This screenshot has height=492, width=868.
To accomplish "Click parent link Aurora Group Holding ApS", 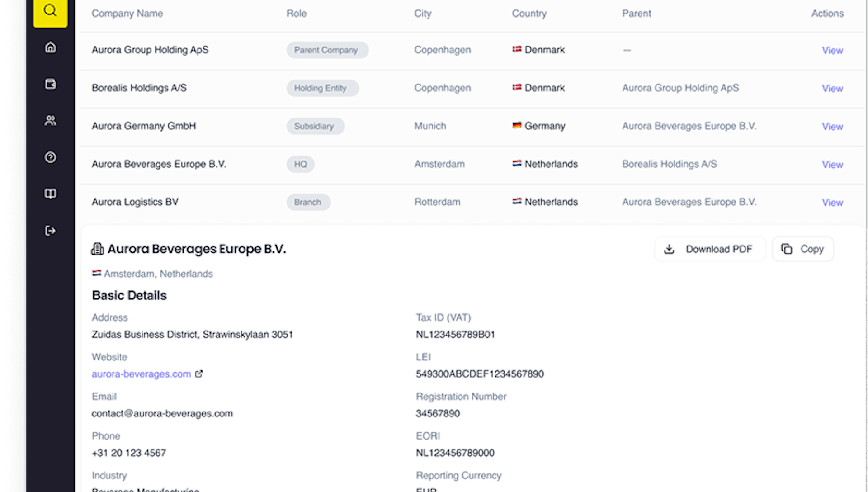I will point(680,88).
